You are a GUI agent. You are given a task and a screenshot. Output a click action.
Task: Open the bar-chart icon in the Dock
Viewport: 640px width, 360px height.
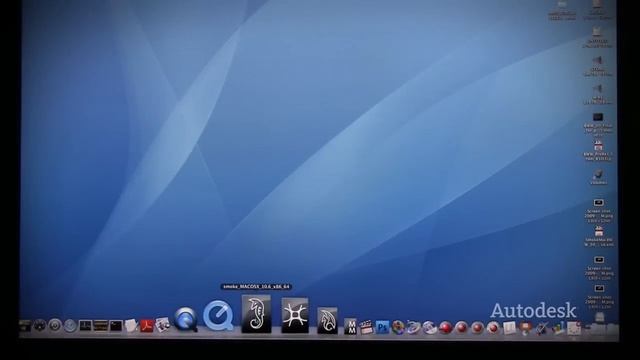pyautogui.click(x=558, y=328)
